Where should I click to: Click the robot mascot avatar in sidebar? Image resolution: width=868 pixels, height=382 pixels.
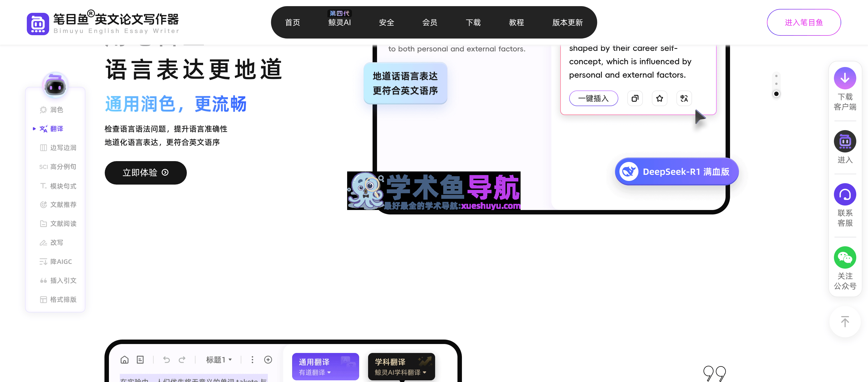pyautogui.click(x=55, y=85)
